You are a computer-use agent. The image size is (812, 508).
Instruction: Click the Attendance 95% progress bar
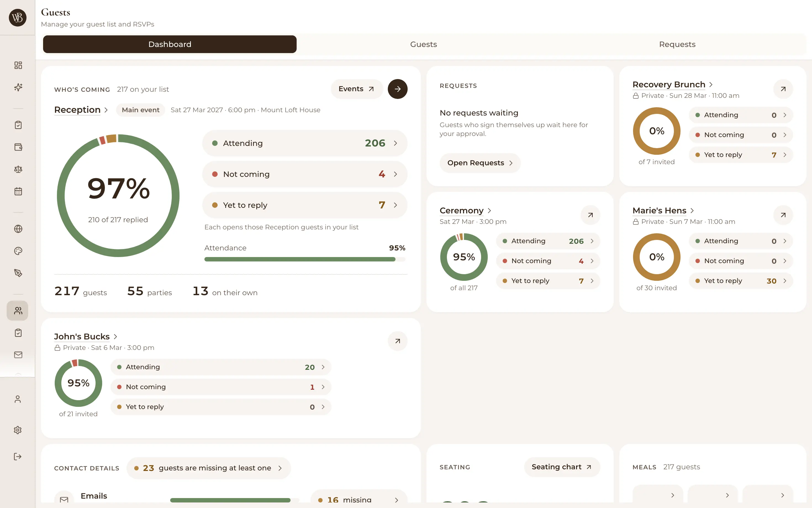tap(305, 259)
